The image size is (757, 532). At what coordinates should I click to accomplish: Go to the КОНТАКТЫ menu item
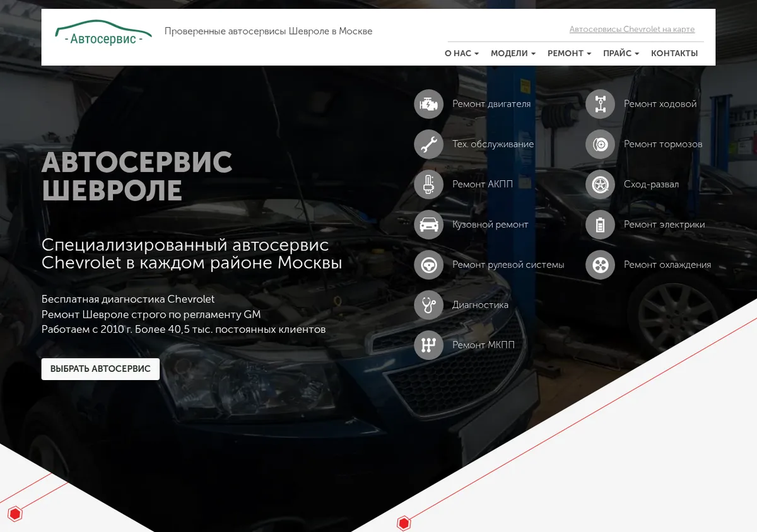tap(674, 54)
